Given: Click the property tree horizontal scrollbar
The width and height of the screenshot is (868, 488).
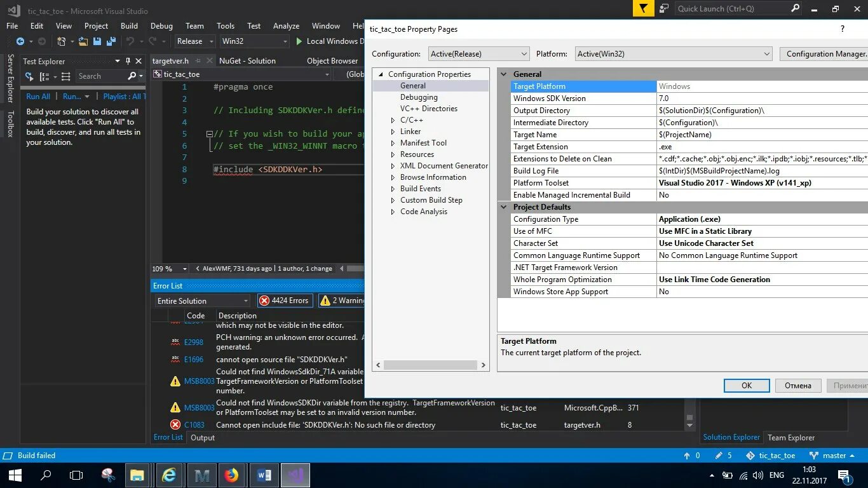Looking at the screenshot, I should pos(431,365).
